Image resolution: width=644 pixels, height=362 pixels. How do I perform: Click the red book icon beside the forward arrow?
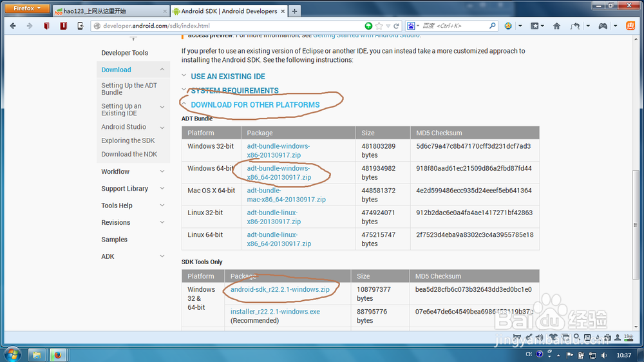coord(46,26)
